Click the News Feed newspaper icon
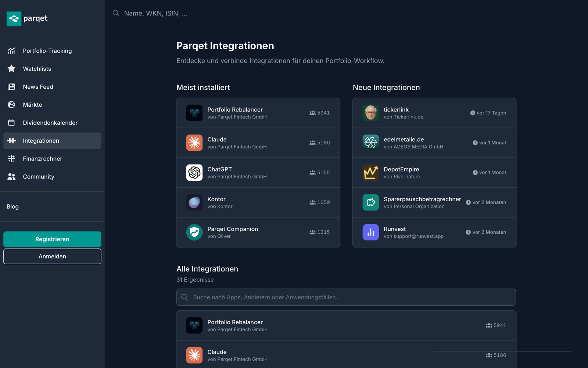This screenshot has height=368, width=588. click(11, 87)
